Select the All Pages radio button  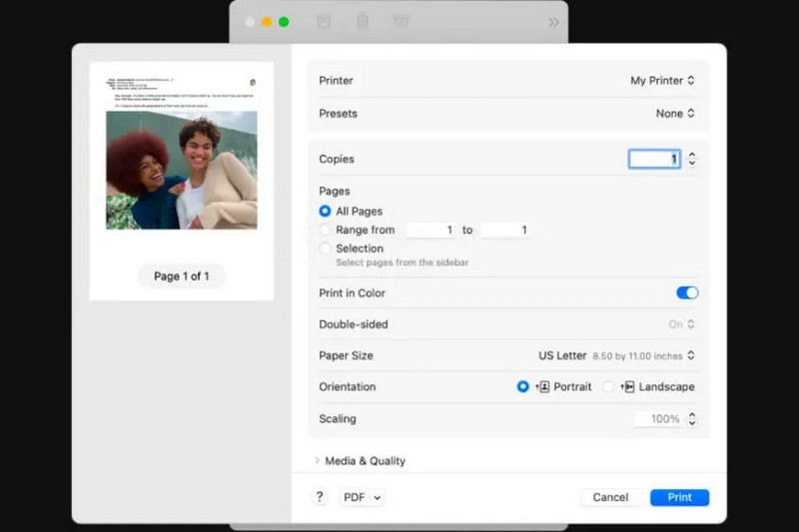coord(325,212)
